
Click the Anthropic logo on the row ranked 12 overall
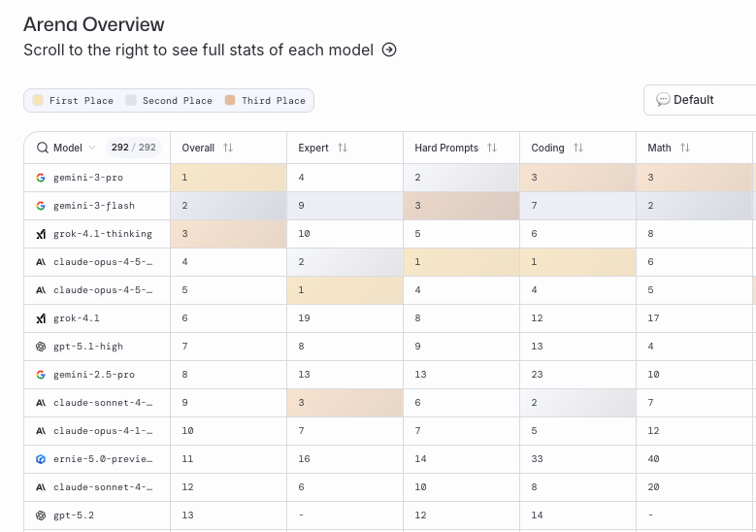[41, 487]
